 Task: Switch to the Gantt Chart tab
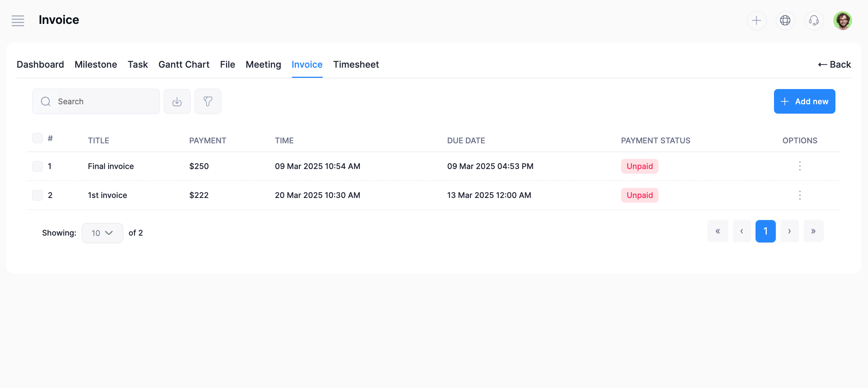pyautogui.click(x=184, y=64)
